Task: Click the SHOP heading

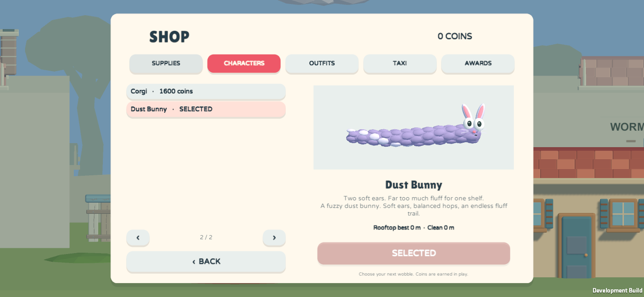Action: pyautogui.click(x=169, y=37)
